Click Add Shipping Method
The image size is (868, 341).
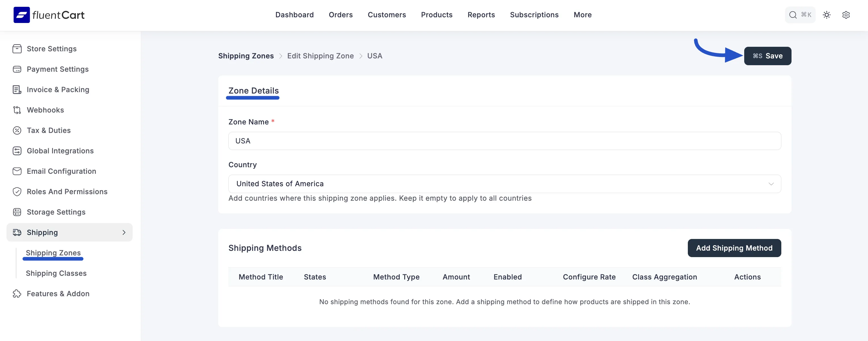point(734,248)
